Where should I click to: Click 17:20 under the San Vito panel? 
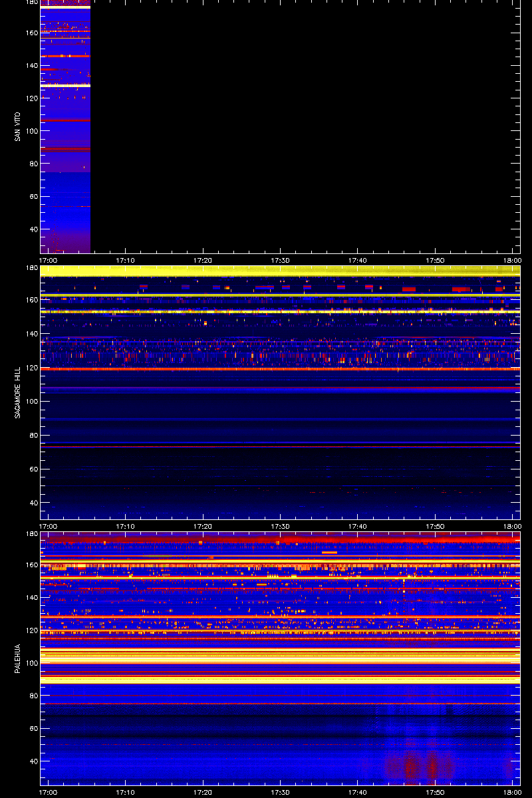[203, 261]
